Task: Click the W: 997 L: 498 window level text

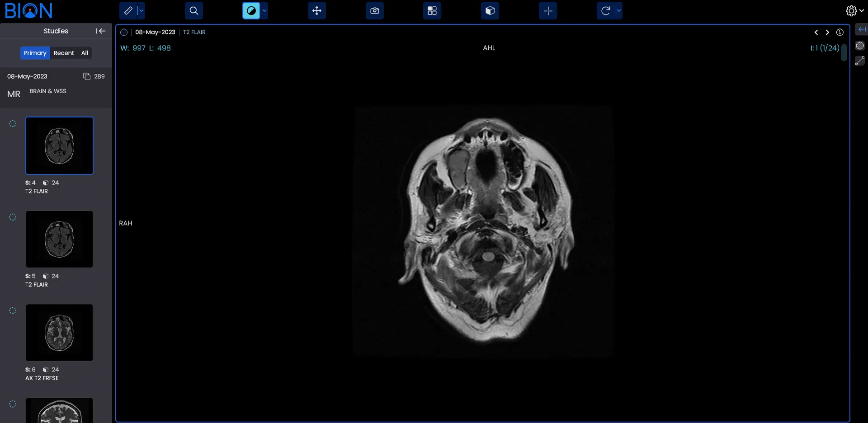Action: pos(146,48)
